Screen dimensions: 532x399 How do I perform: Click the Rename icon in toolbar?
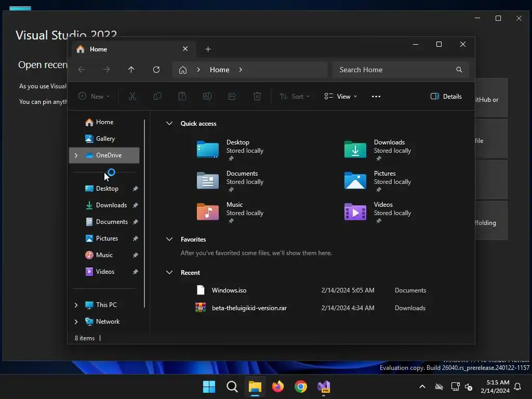pos(207,96)
